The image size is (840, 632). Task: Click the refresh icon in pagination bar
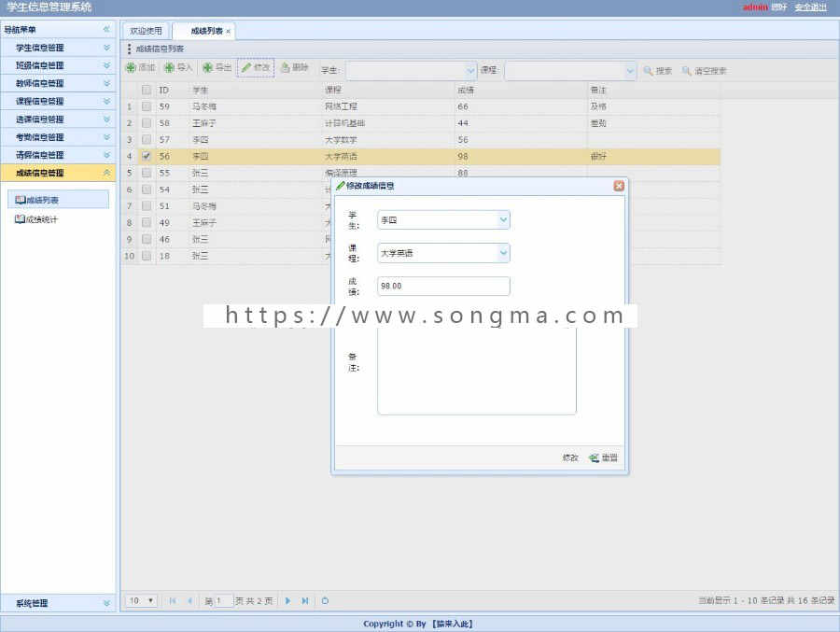coord(325,601)
